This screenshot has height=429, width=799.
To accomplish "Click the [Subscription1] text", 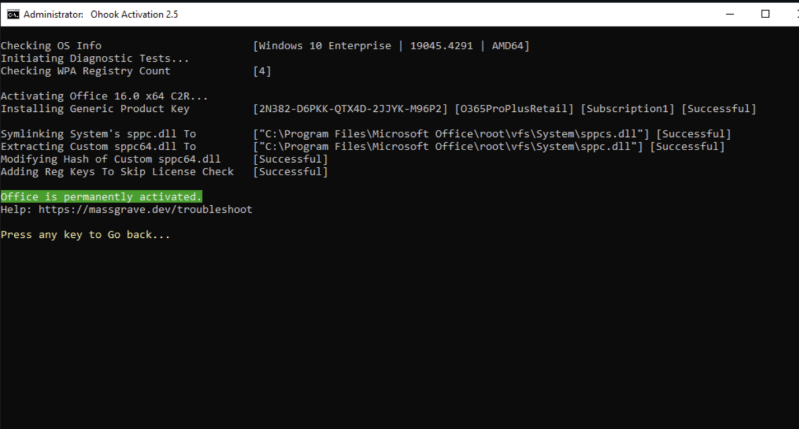I will (x=628, y=109).
